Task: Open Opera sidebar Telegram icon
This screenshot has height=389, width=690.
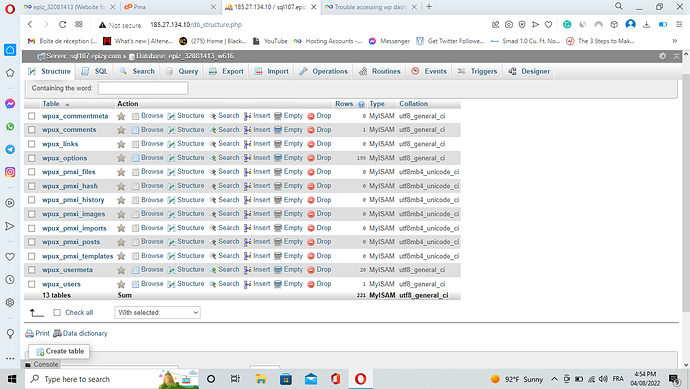Action: [x=10, y=150]
